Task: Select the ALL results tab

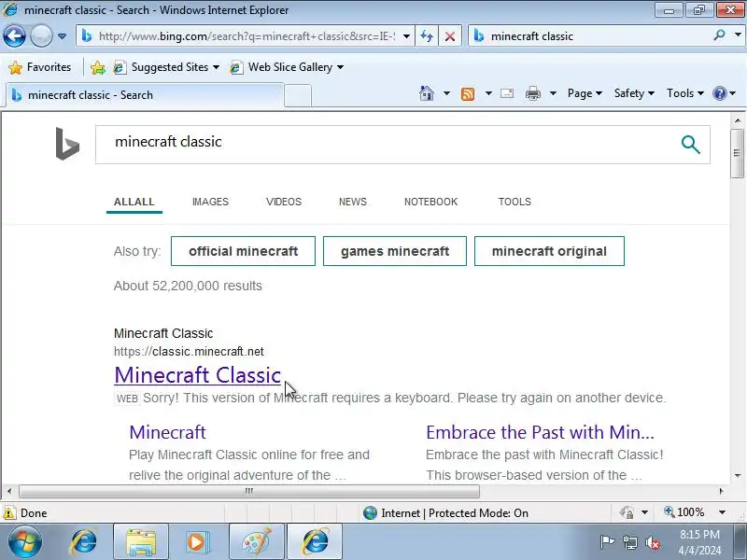Action: tap(134, 202)
